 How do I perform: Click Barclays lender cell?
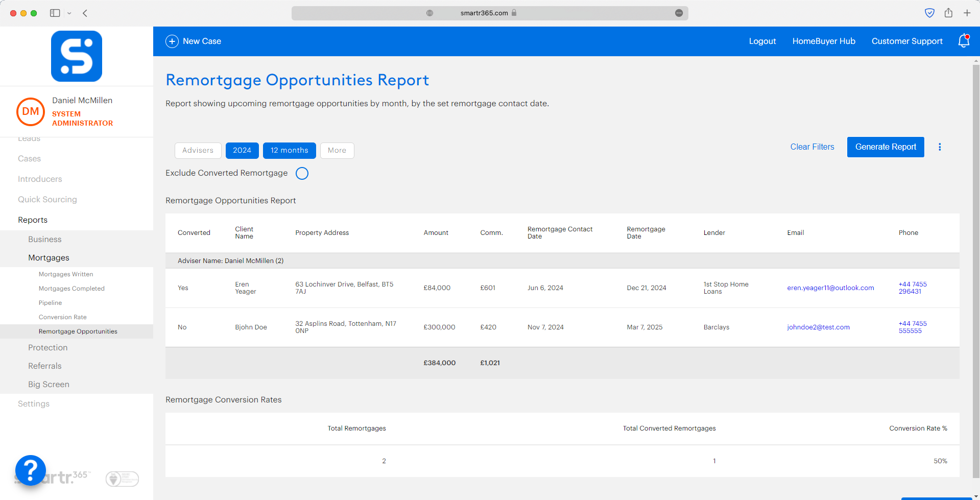716,327
